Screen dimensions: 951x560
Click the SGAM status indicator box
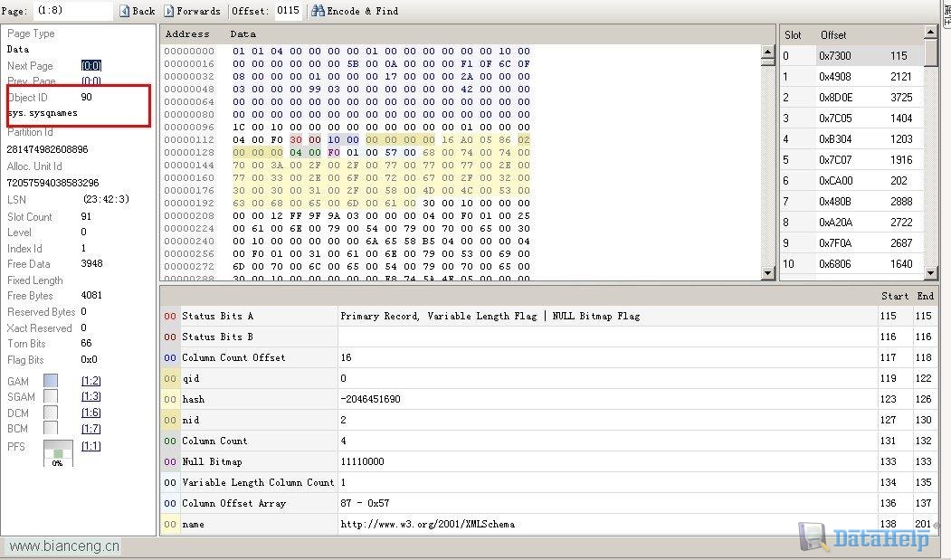tap(51, 396)
